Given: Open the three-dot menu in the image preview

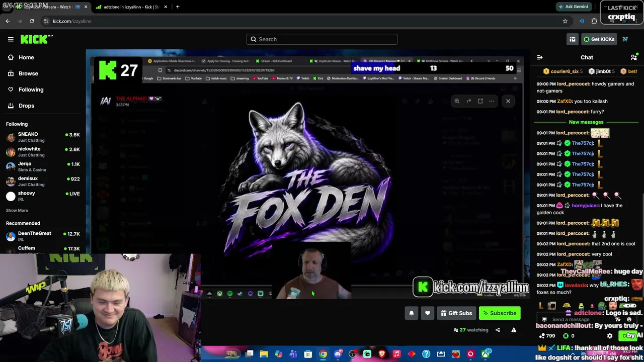Looking at the screenshot, I should pyautogui.click(x=492, y=101).
